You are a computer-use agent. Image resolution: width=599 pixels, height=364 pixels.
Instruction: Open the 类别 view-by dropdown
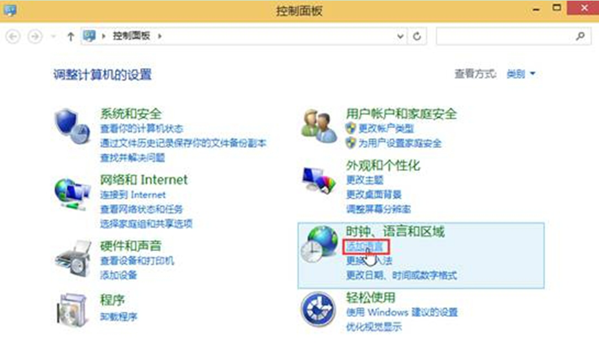coord(521,74)
